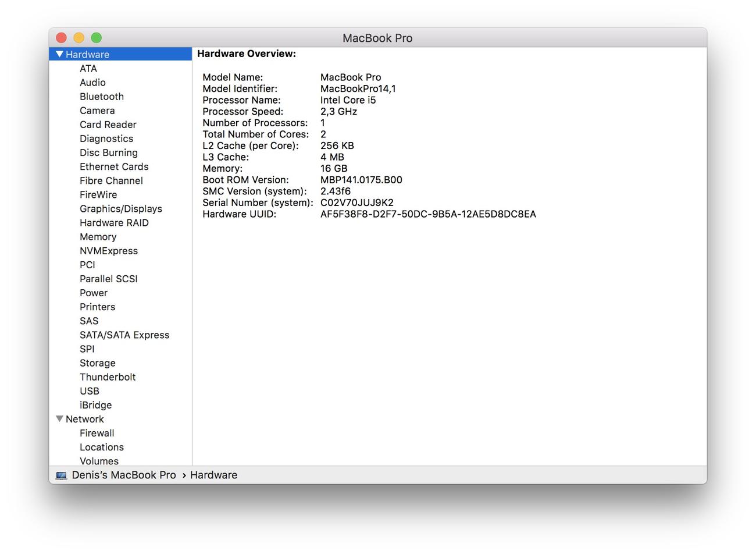Select the Network category header
756x554 pixels.
click(x=85, y=419)
